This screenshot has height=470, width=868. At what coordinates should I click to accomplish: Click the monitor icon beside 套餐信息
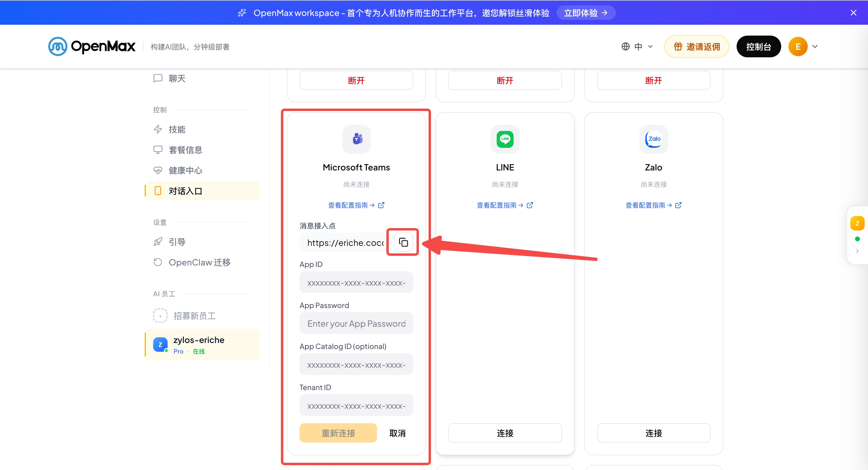tap(158, 150)
